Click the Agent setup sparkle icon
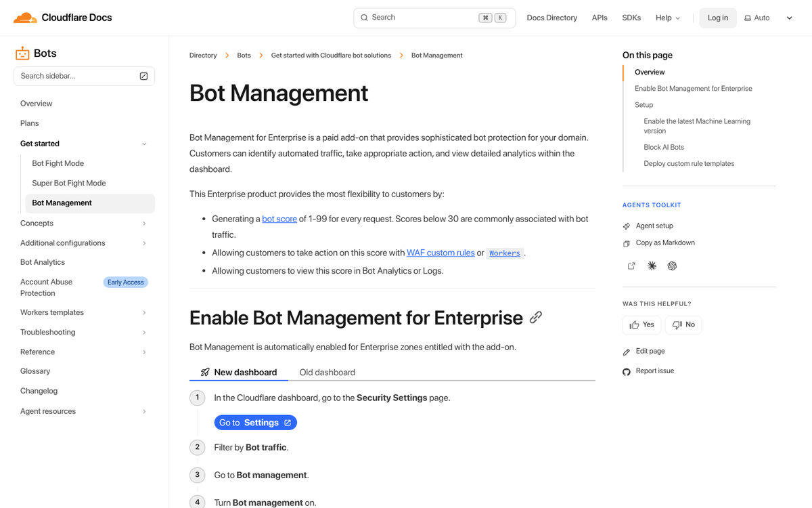 coord(626,225)
